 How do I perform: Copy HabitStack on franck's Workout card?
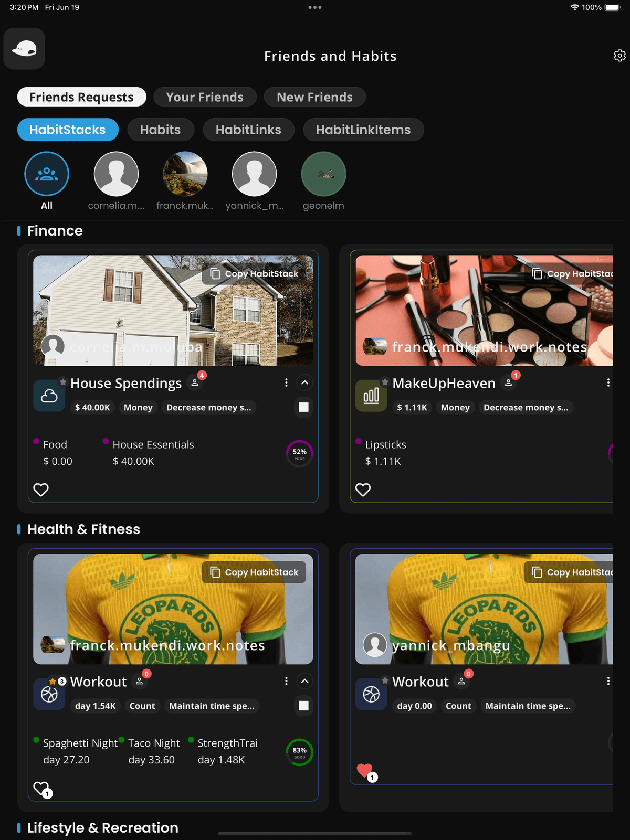(x=254, y=572)
